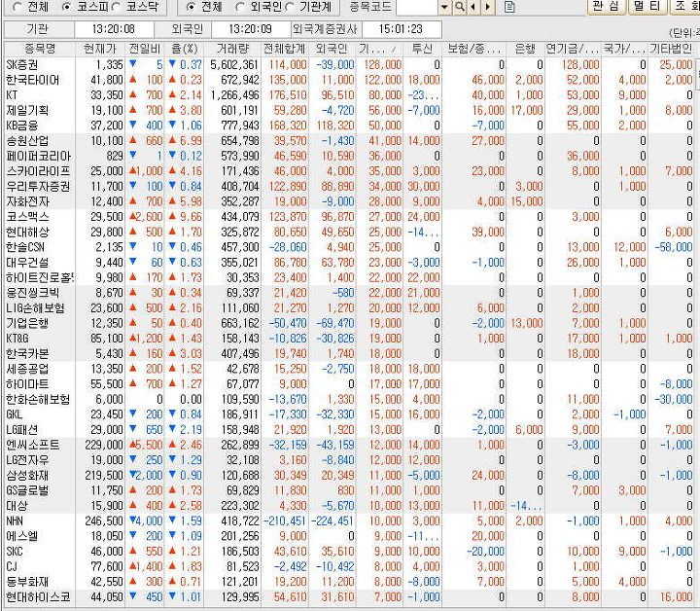The width and height of the screenshot is (700, 611).
Task: Select the SK증권 row
Action: [x=349, y=65]
